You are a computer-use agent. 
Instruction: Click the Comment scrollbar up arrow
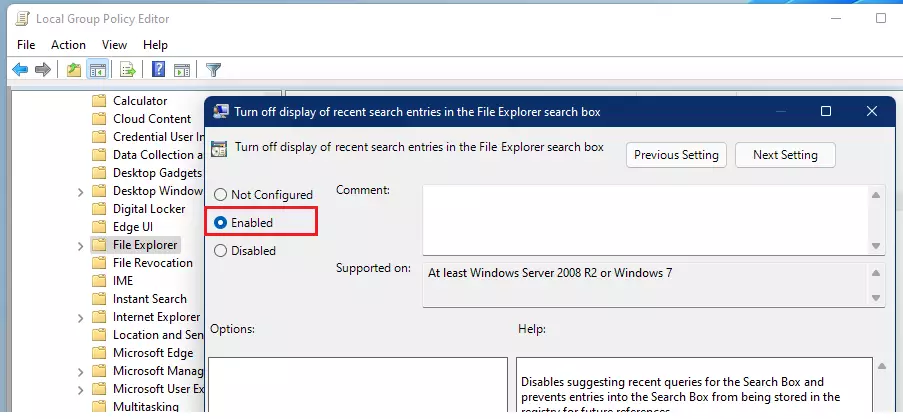click(x=876, y=195)
